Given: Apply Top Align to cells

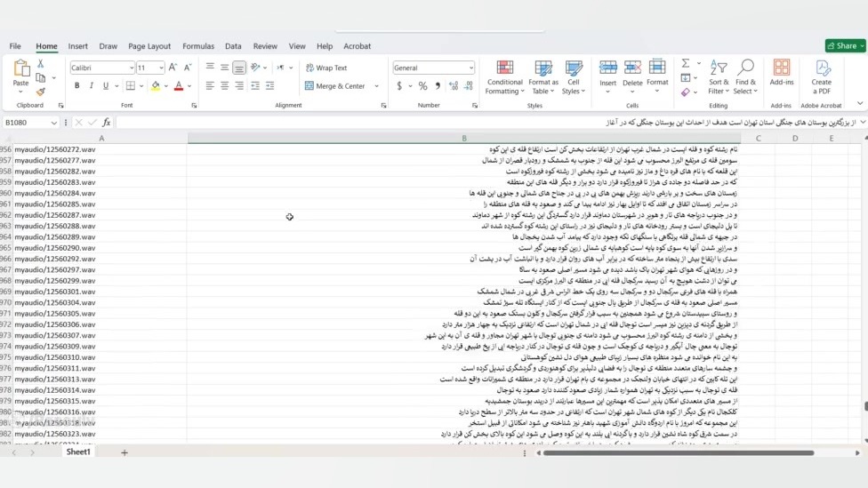Looking at the screenshot, I should click(x=210, y=68).
